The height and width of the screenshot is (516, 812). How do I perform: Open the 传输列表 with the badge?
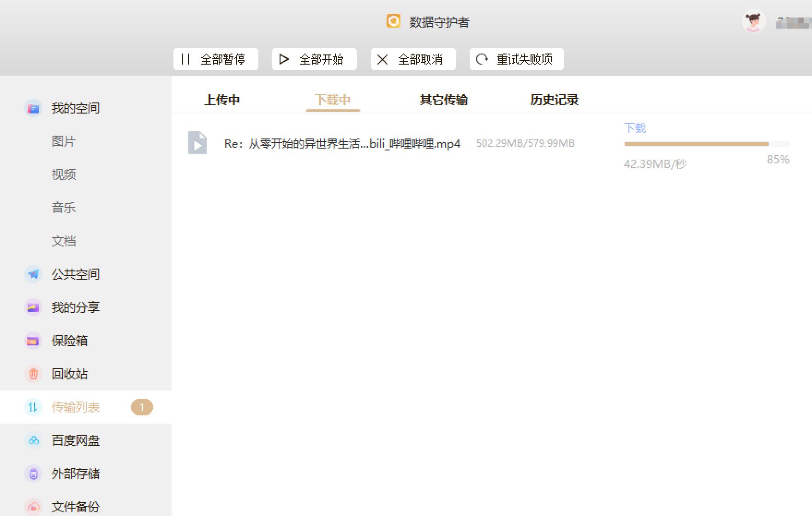coord(76,408)
